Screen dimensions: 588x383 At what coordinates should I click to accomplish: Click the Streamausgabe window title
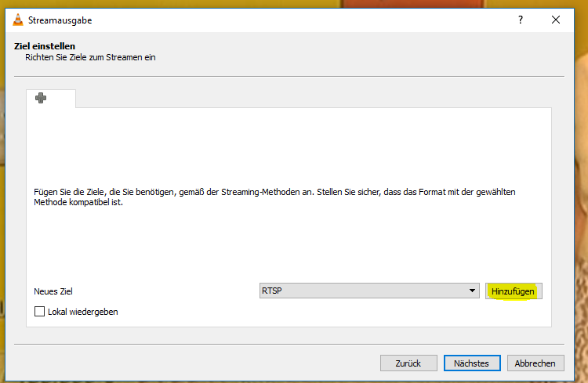pyautogui.click(x=60, y=20)
